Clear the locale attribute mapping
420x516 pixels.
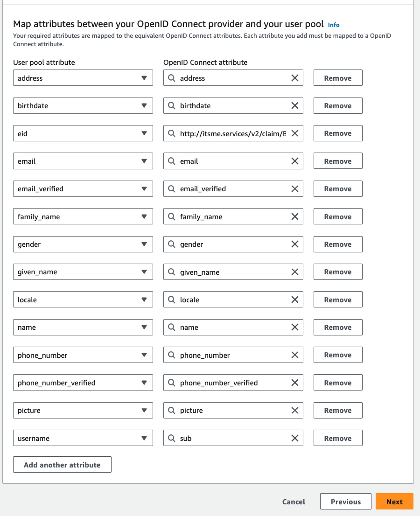point(294,299)
